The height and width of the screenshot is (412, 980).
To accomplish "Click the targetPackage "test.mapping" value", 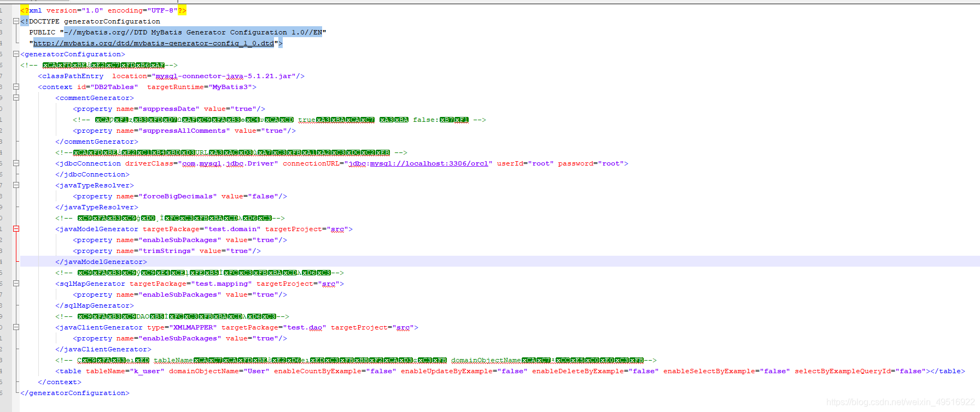I will [221, 284].
